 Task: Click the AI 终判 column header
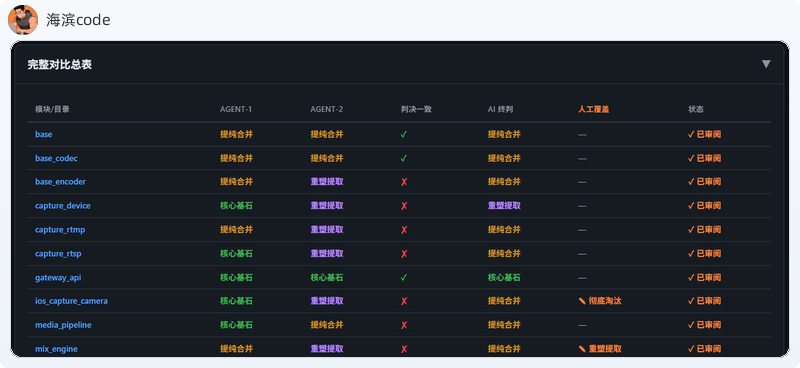click(x=501, y=109)
